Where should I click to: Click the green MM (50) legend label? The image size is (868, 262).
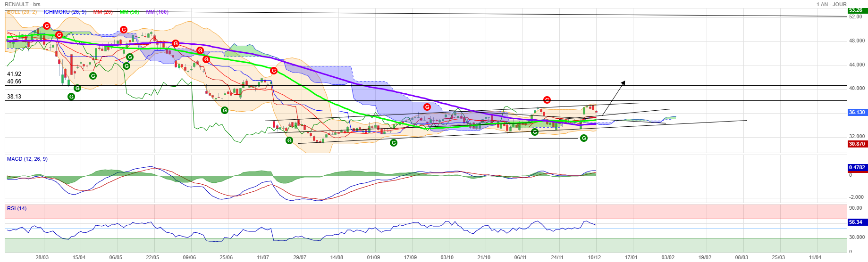point(129,12)
